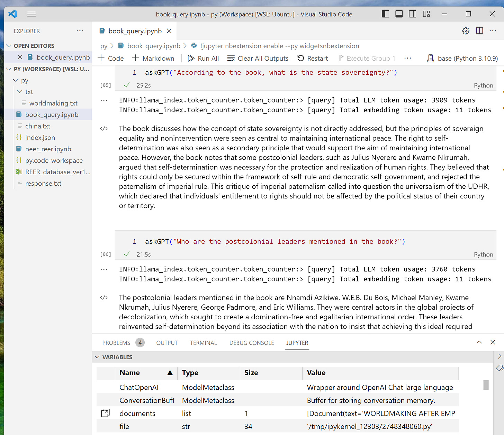Change presentation of cell 85 output
Image resolution: width=504 pixels, height=435 pixels.
pyautogui.click(x=104, y=128)
